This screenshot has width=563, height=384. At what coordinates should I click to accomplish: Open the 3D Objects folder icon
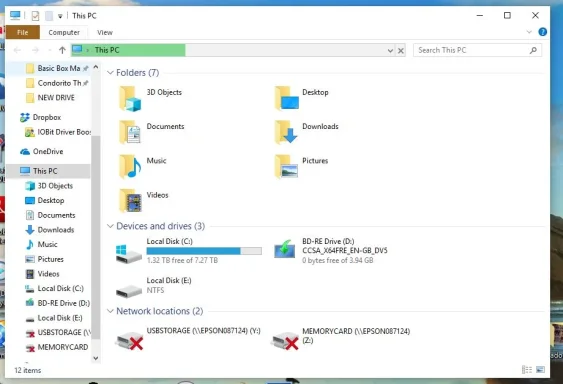click(130, 99)
